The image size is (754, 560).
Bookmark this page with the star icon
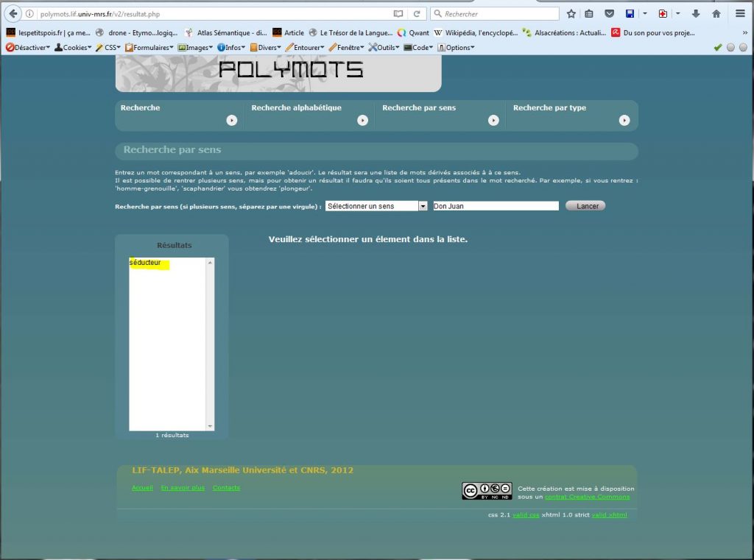[571, 14]
